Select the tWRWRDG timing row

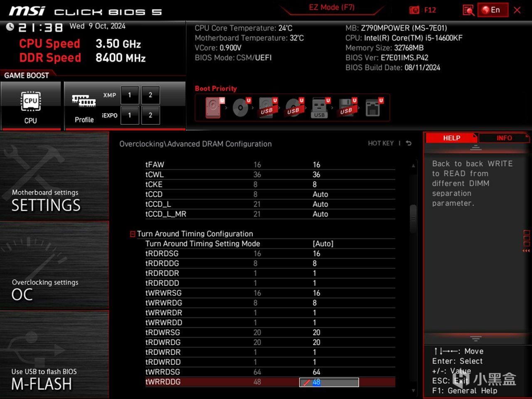point(270,303)
